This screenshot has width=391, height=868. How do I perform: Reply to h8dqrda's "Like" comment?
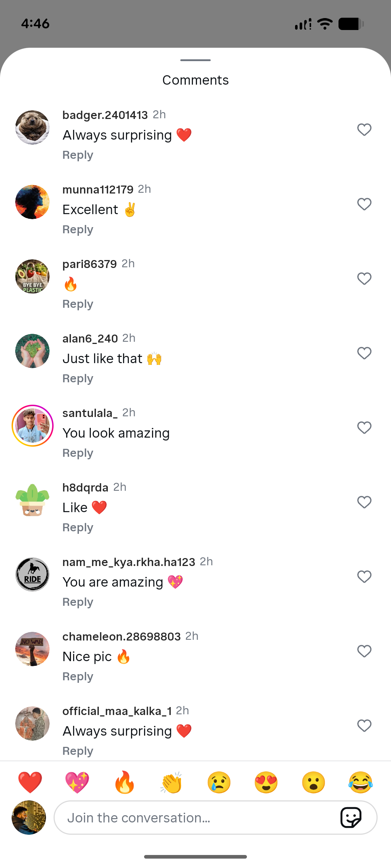78,528
